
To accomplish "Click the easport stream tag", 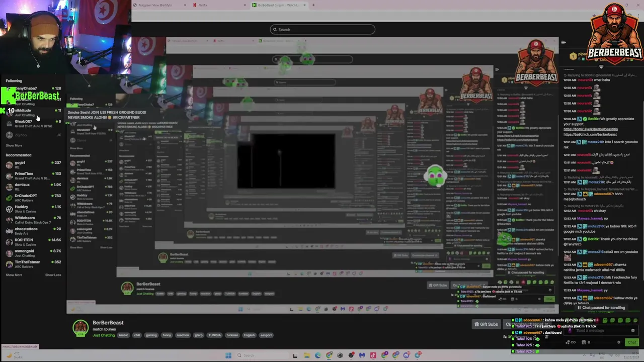I will (266, 335).
